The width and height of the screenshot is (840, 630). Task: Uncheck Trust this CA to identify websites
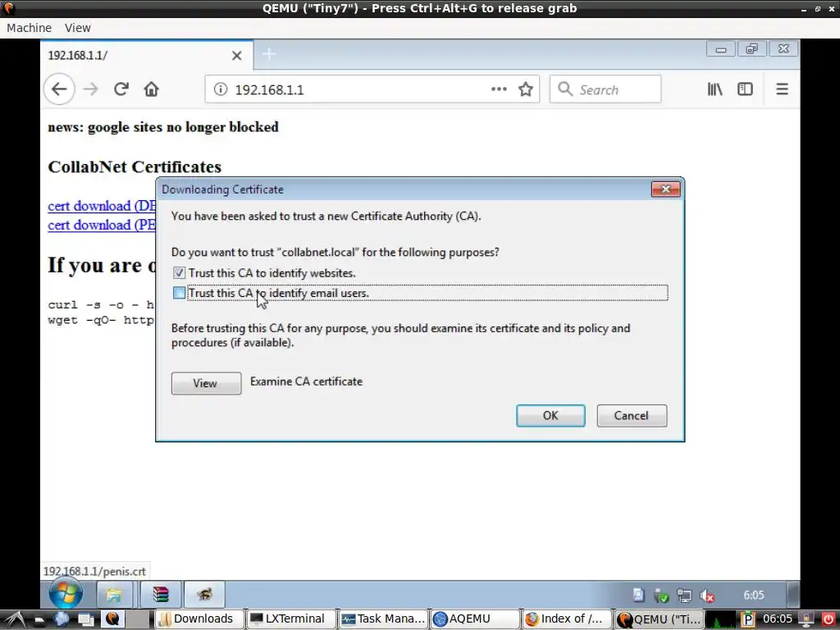(179, 273)
